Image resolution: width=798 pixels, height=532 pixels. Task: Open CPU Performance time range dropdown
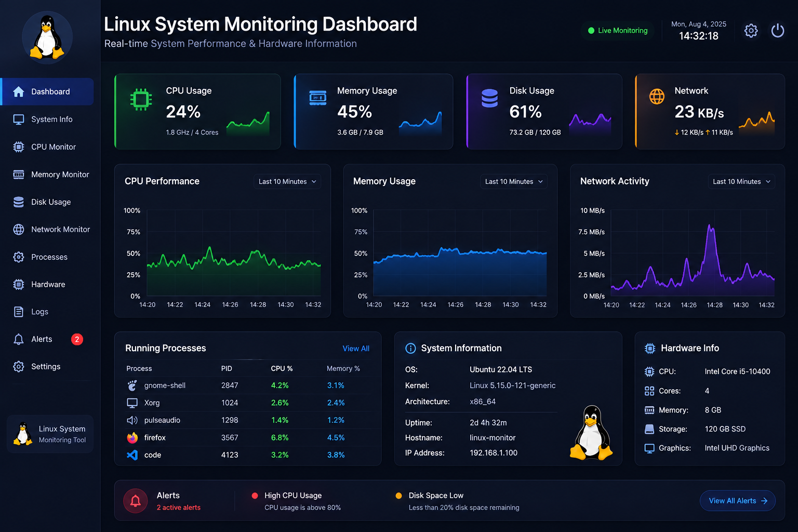point(287,181)
